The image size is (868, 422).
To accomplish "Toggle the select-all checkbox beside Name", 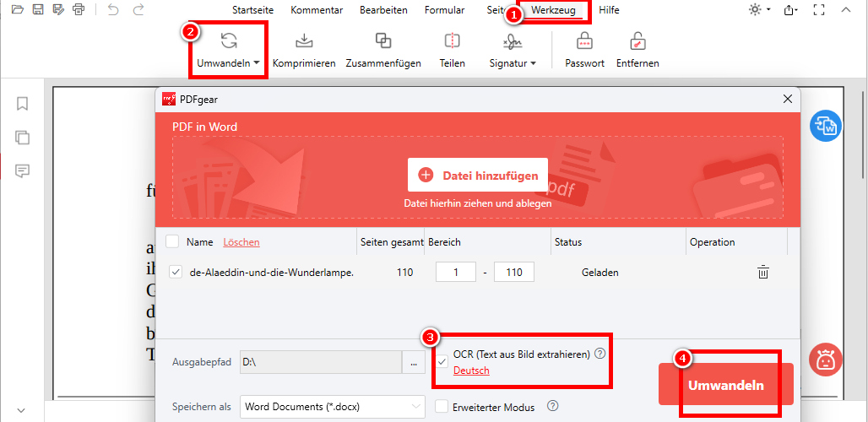I will (x=172, y=241).
